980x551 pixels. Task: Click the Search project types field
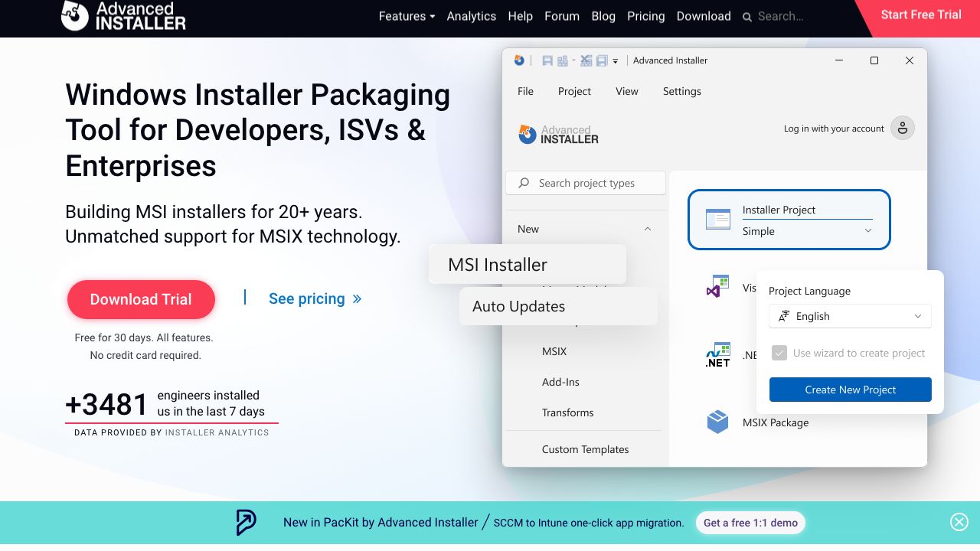[586, 183]
